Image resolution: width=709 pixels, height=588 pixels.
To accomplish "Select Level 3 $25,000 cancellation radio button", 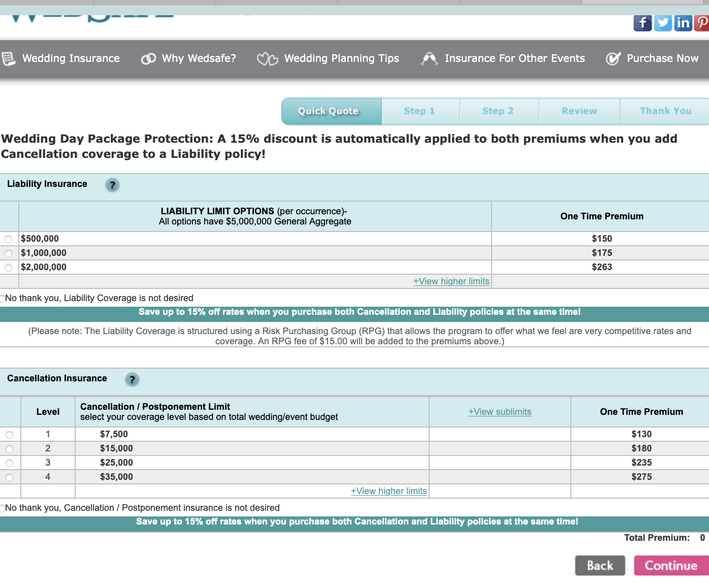I will point(9,463).
